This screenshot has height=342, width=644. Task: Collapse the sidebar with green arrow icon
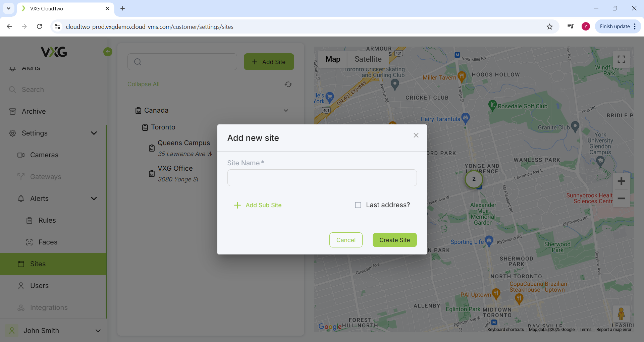pyautogui.click(x=108, y=52)
